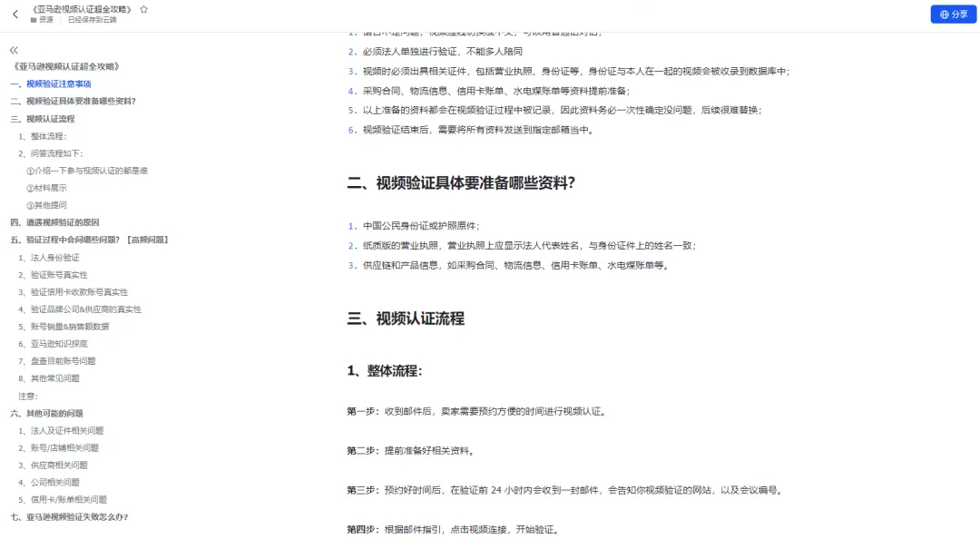Select 4、公司相关问题 outline entry
980x539 pixels.
click(49, 483)
